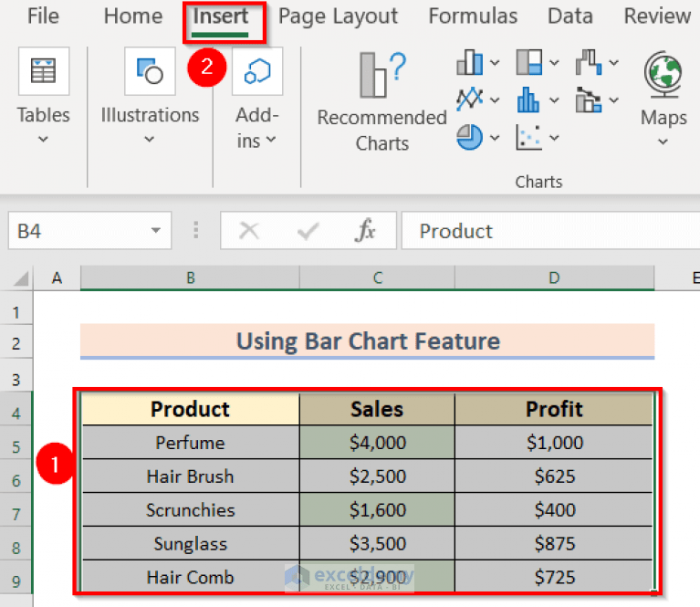Switch to the Formulas tab
700x607 pixels.
coord(473,16)
